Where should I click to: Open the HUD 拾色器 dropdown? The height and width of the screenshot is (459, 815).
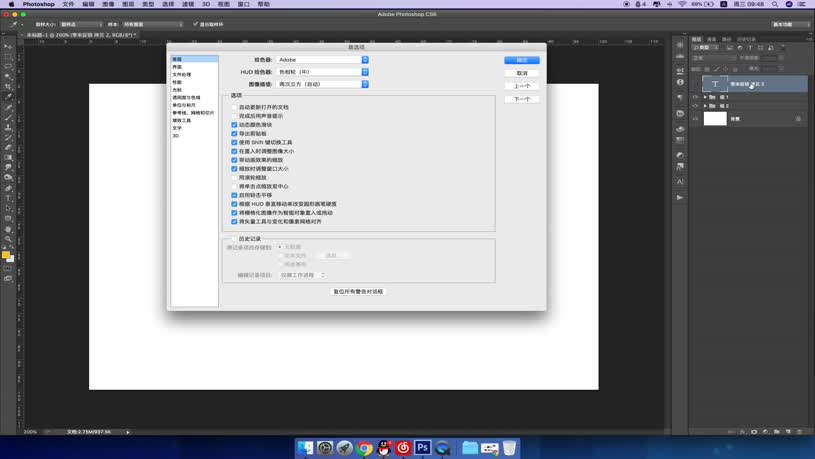322,72
